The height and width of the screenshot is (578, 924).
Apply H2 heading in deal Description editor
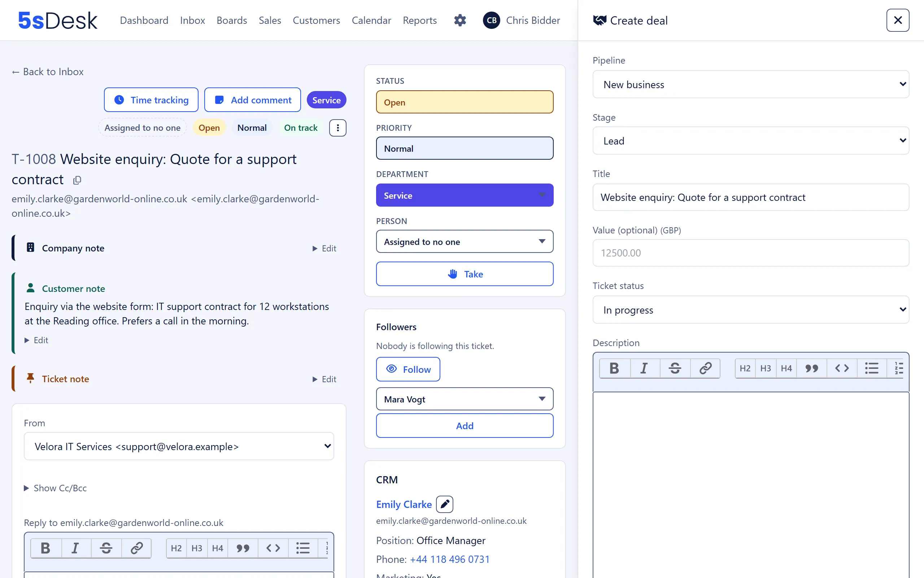pos(745,368)
